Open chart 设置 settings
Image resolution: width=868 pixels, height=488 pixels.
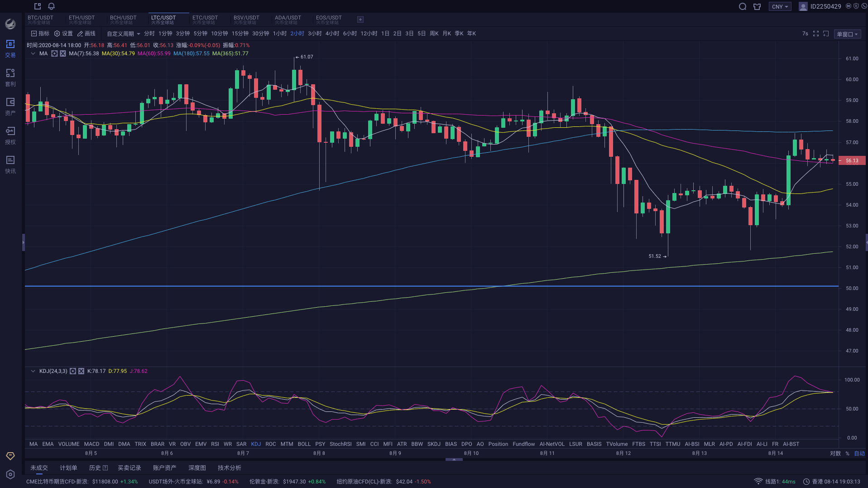point(63,33)
